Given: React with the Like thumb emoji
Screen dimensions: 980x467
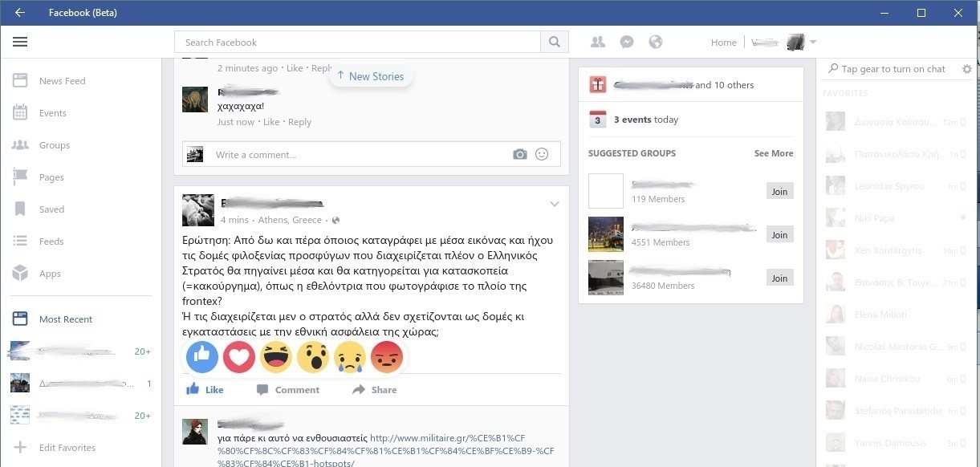Looking at the screenshot, I should (x=202, y=357).
